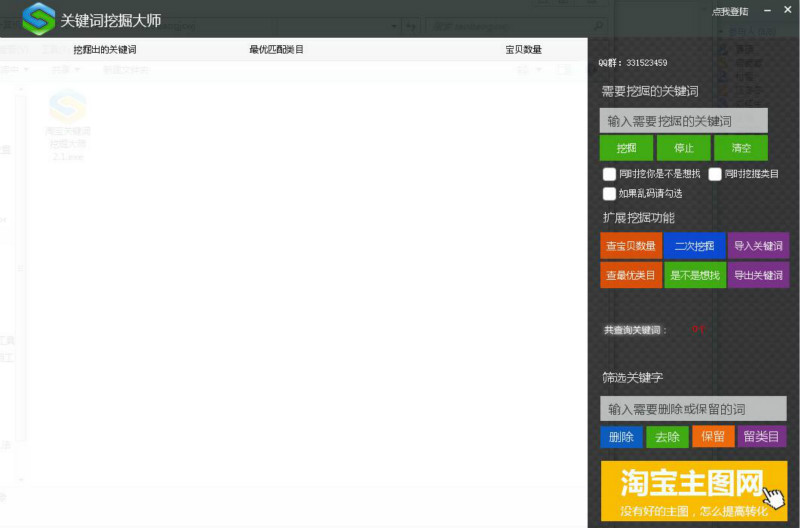
Task: Focus the 输入需要挖掘的关键词 input field
Action: pyautogui.click(x=683, y=121)
